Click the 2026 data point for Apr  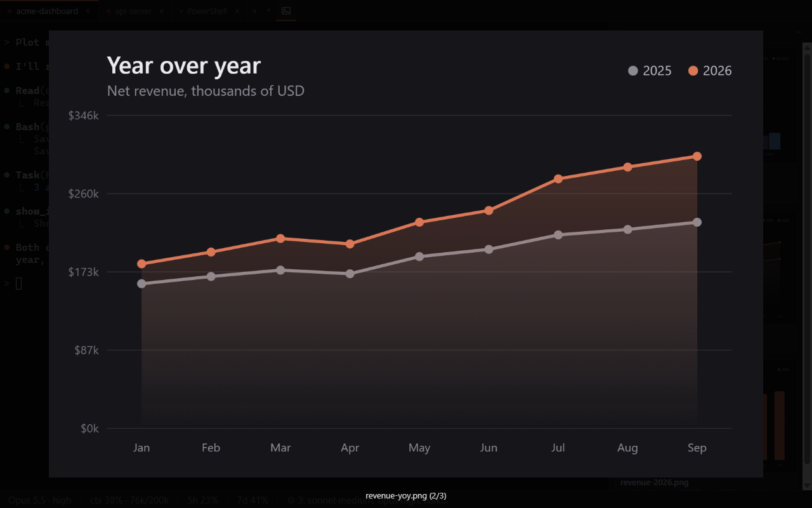pyautogui.click(x=350, y=244)
